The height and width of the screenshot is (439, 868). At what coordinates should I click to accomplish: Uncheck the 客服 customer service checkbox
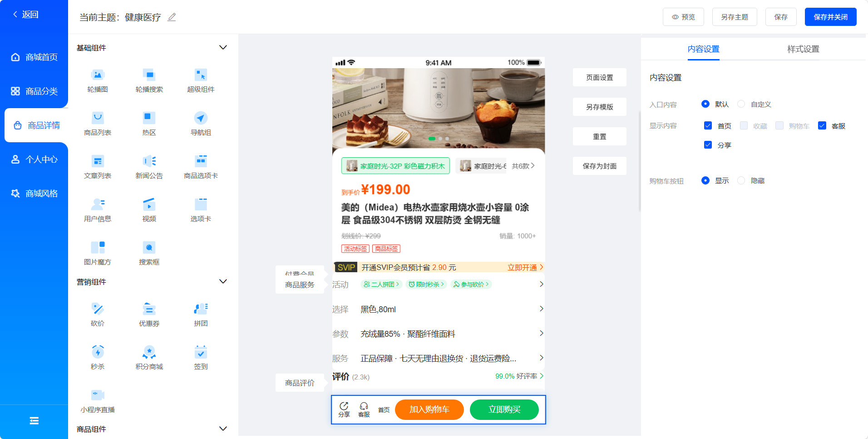pos(822,125)
